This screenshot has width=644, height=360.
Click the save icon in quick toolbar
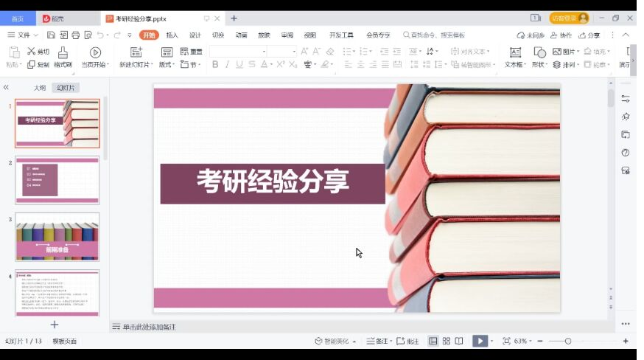click(x=51, y=35)
